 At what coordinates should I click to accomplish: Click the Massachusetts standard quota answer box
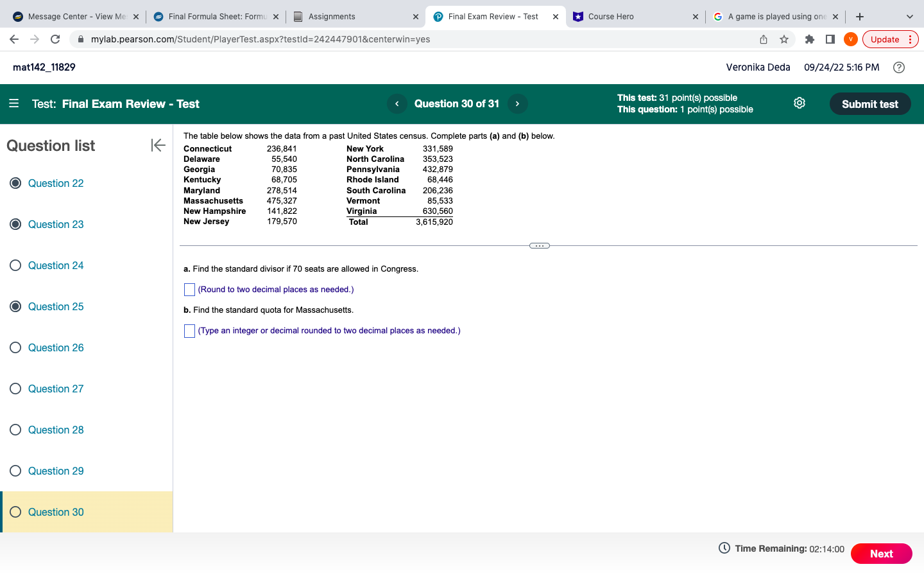coord(189,331)
